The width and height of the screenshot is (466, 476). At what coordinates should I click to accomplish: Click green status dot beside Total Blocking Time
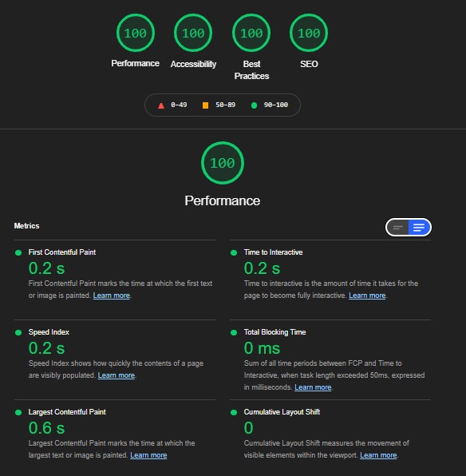click(234, 332)
